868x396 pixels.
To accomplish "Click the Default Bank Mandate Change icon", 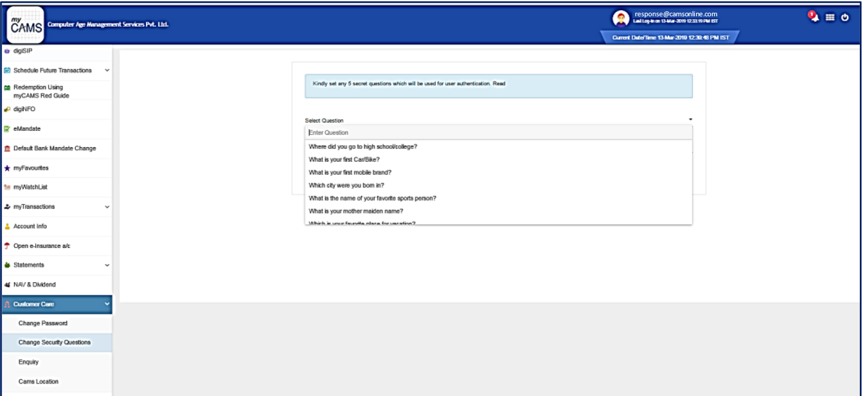I will click(x=7, y=149).
